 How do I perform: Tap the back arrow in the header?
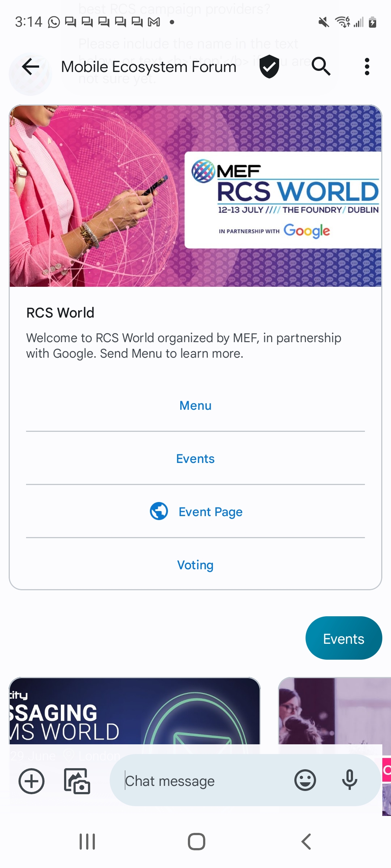point(30,67)
